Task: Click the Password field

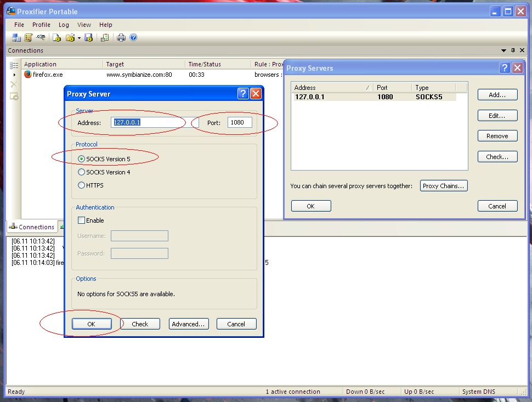Action: click(139, 253)
